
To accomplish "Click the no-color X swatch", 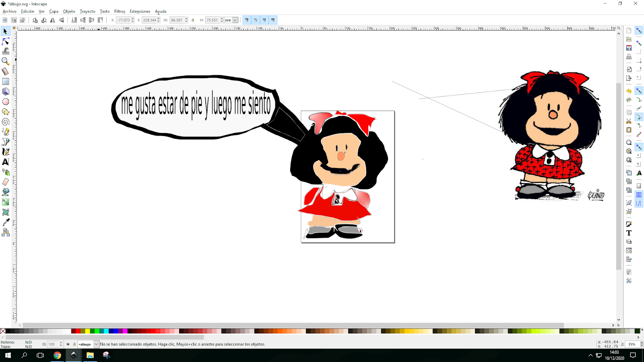I will coord(3,331).
